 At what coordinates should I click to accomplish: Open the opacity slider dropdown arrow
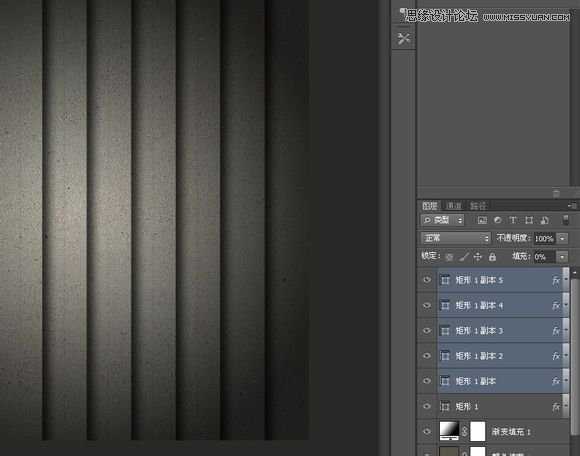tap(562, 239)
